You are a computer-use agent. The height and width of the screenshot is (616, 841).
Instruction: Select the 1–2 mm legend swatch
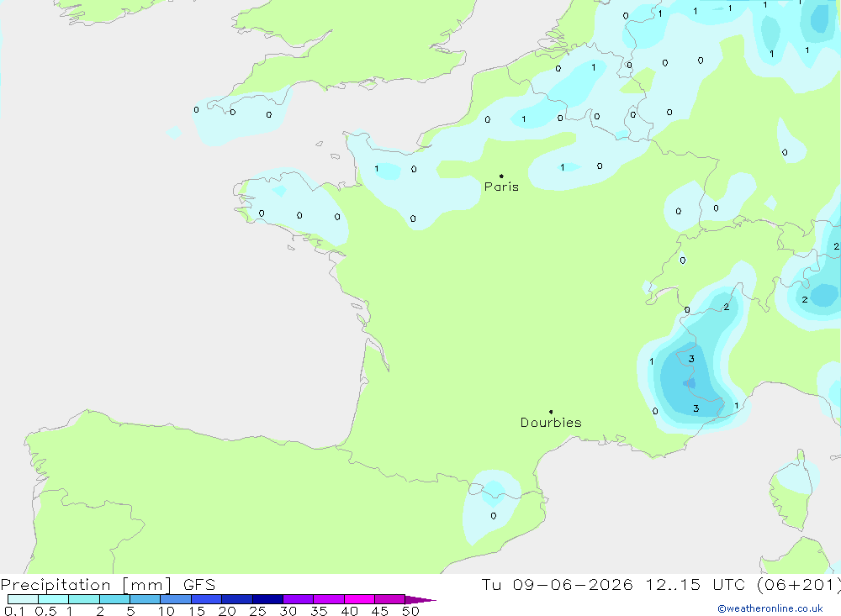(x=83, y=599)
